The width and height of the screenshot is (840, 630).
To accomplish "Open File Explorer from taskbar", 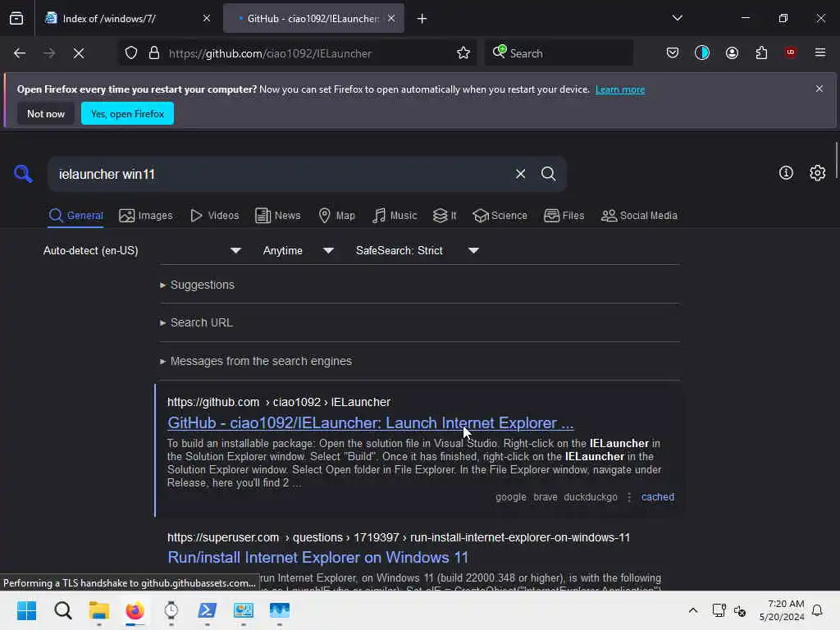I will (99, 610).
